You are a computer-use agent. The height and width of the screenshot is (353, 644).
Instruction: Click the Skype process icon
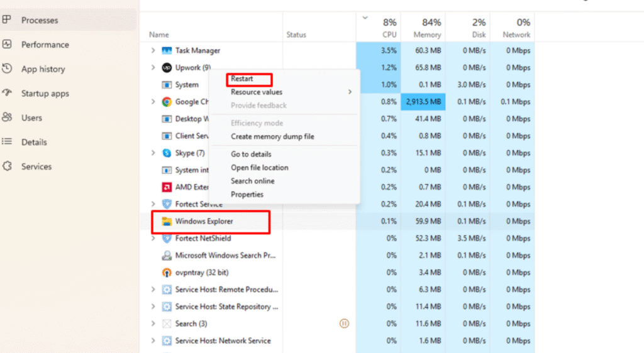[x=166, y=153]
